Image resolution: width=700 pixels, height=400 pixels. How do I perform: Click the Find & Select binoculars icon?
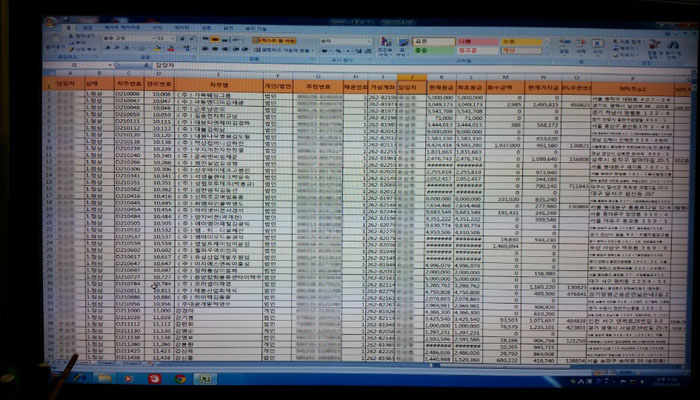673,47
